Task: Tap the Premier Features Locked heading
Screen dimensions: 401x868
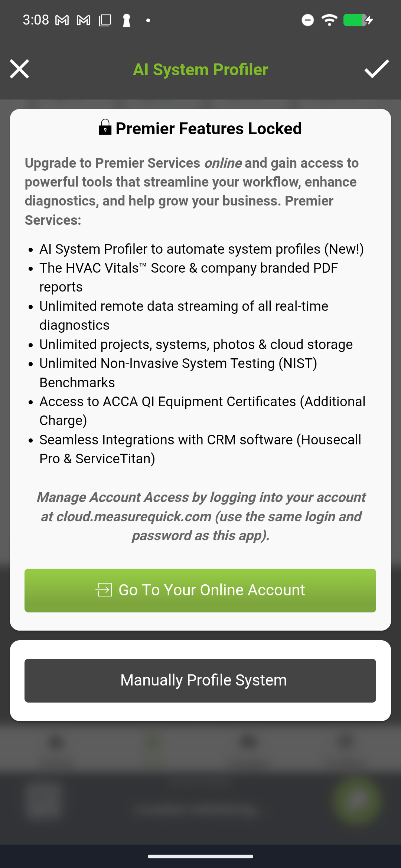Action: (209, 128)
